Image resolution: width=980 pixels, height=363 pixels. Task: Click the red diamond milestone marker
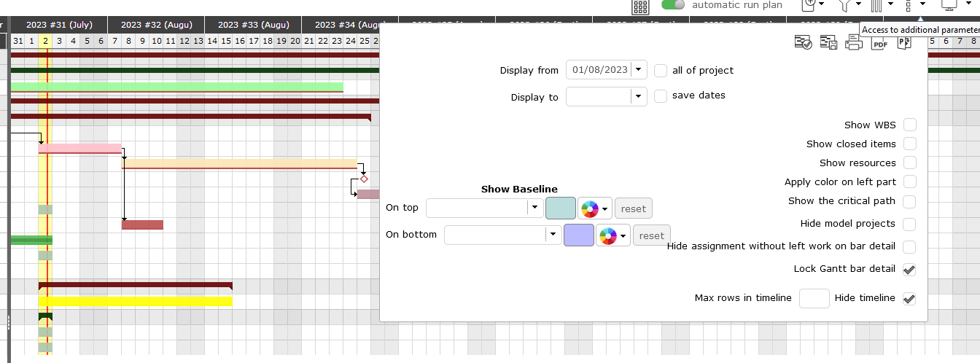364,179
